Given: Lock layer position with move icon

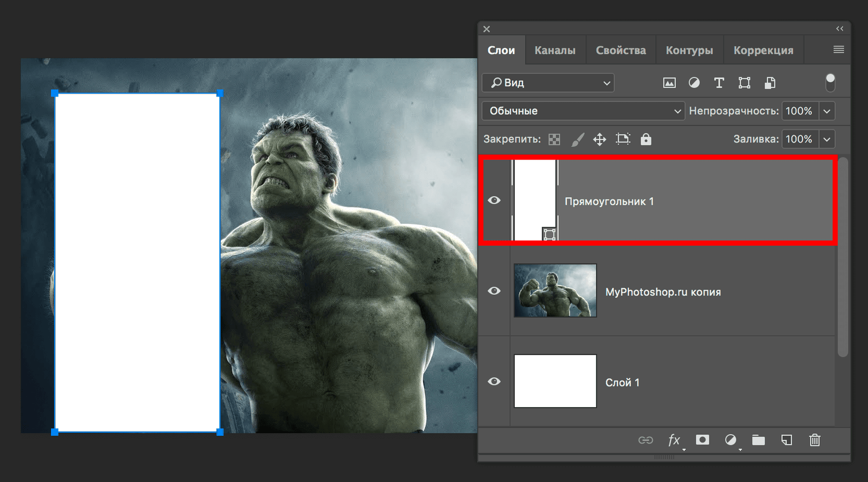Looking at the screenshot, I should pyautogui.click(x=599, y=139).
